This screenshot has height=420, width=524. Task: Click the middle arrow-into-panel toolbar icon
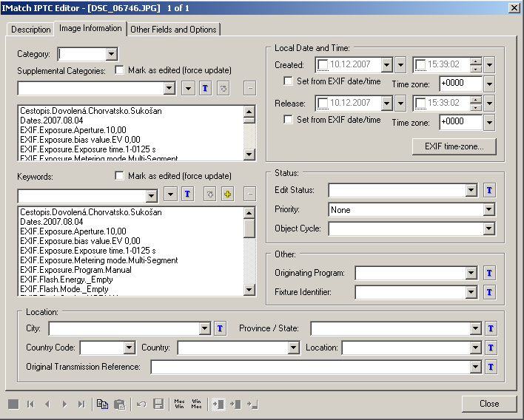pyautogui.click(x=235, y=404)
